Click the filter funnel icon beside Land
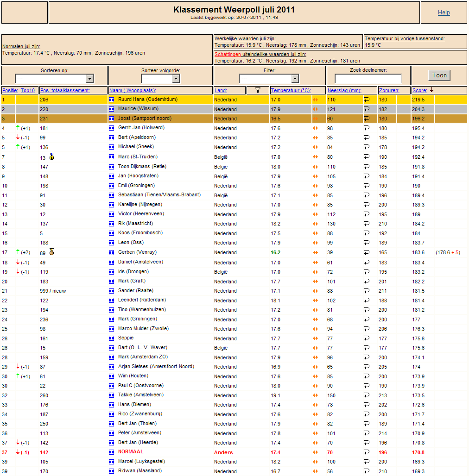Viewport: 469px width, 476px height. [x=258, y=90]
